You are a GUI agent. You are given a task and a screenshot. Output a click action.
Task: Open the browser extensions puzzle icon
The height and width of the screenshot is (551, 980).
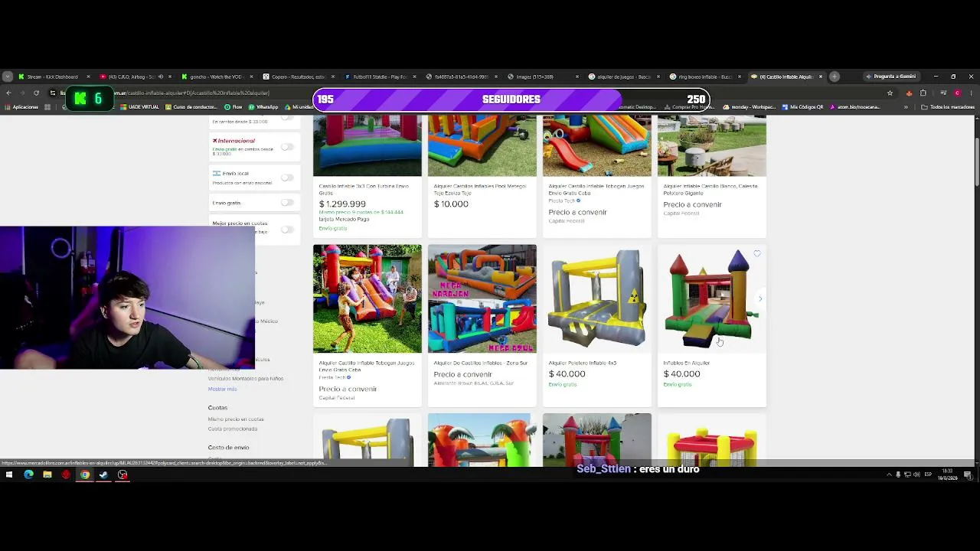923,93
